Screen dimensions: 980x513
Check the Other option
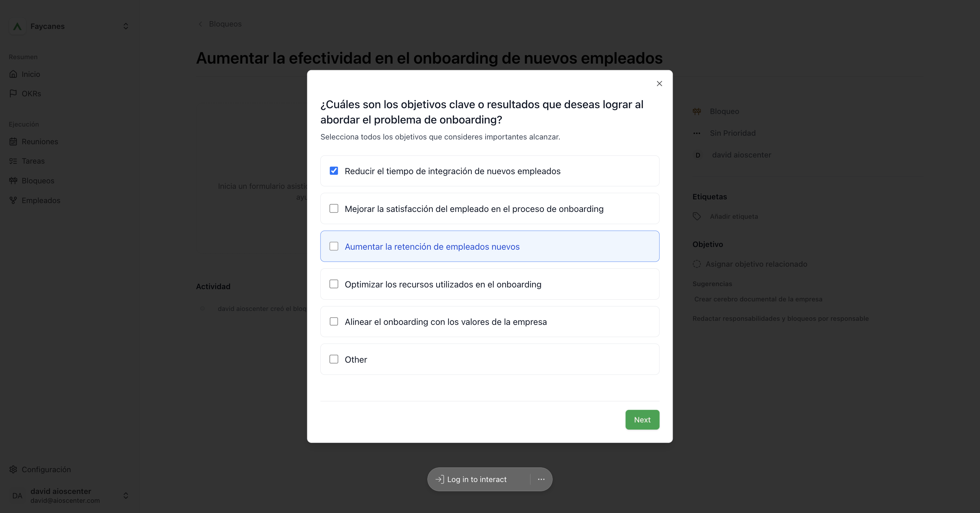[333, 359]
